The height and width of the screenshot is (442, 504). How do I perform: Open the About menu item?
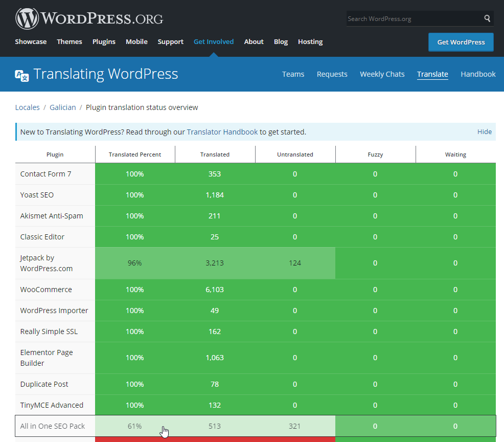(254, 42)
